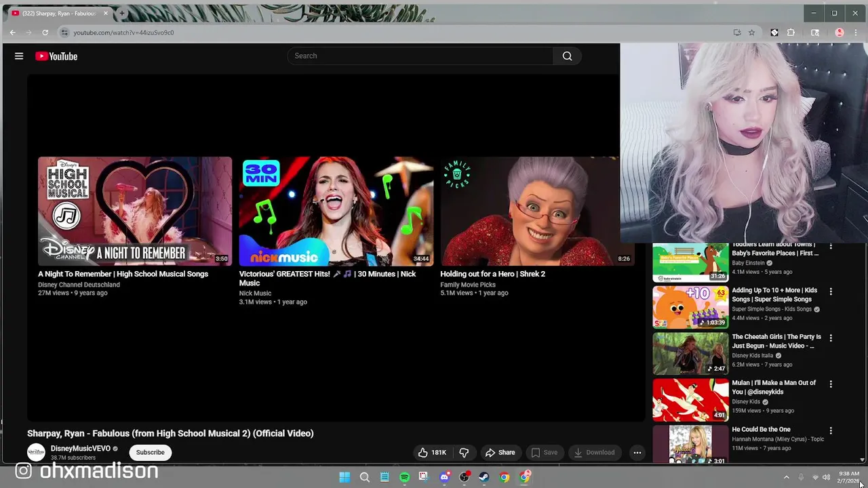Open options for Mulan video
This screenshot has width=868, height=488.
click(831, 384)
